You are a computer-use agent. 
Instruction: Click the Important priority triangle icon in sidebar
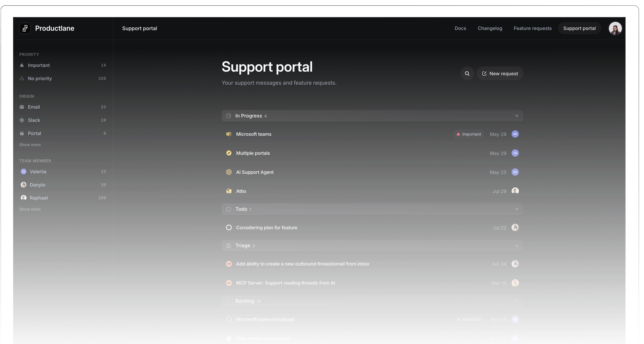[x=22, y=65]
